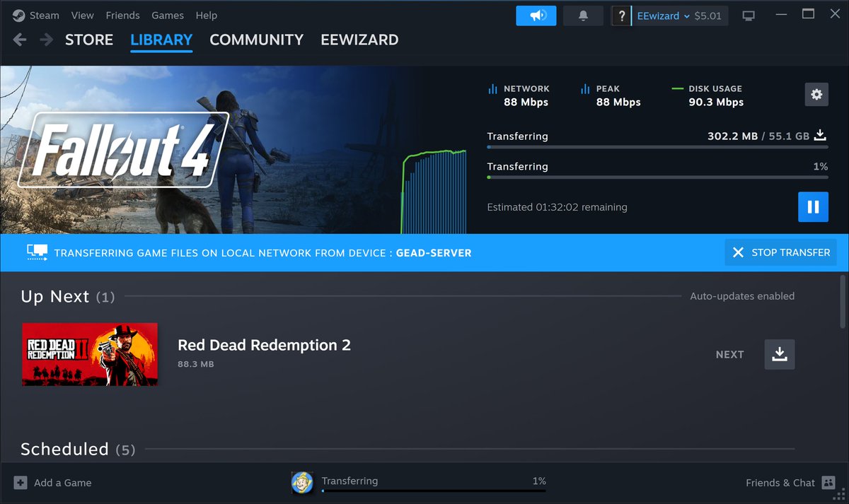Screen dimensions: 849x504
Task: Click the X icon in Stop Transfer
Action: pyautogui.click(x=738, y=252)
